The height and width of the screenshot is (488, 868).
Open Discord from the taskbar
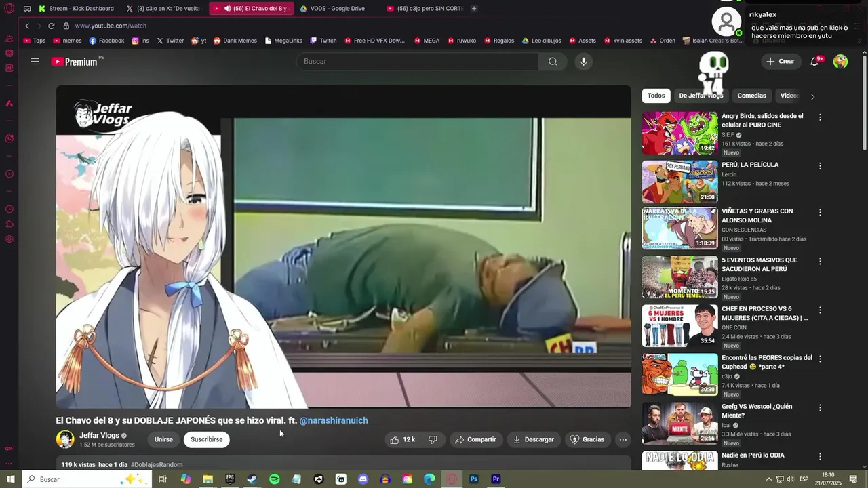363,479
